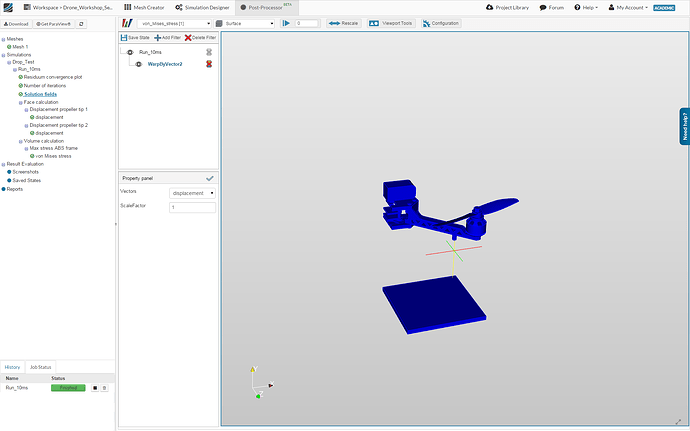
Task: Open the Vectors displacement dropdown
Action: click(192, 192)
